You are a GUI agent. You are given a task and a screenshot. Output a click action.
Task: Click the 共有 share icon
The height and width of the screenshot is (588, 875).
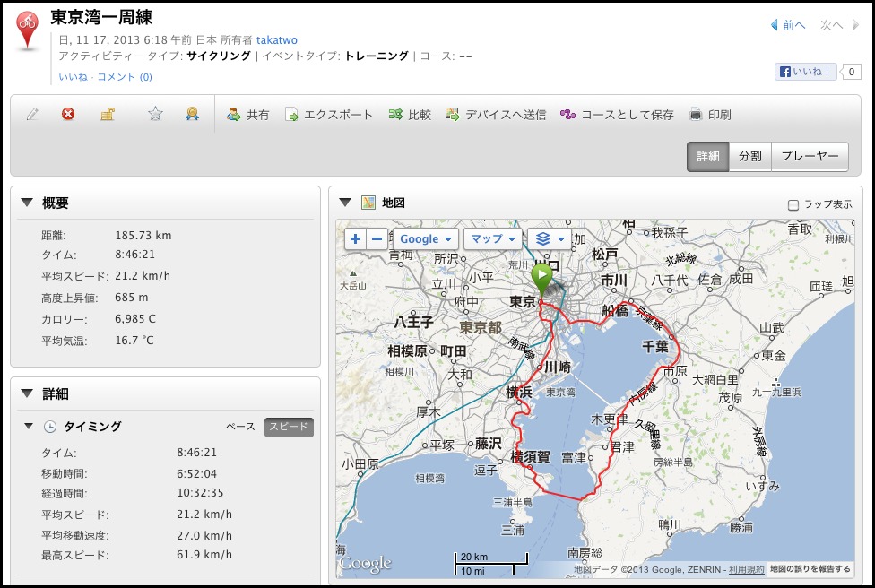(233, 115)
